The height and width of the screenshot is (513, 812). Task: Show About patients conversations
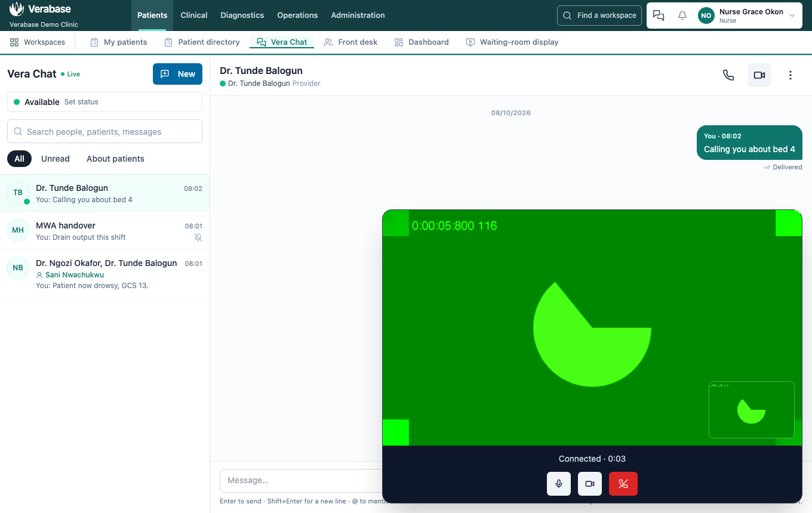pos(115,159)
